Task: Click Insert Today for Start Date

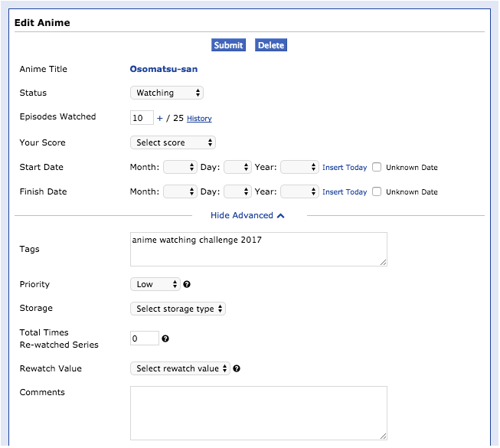Action: coord(345,168)
